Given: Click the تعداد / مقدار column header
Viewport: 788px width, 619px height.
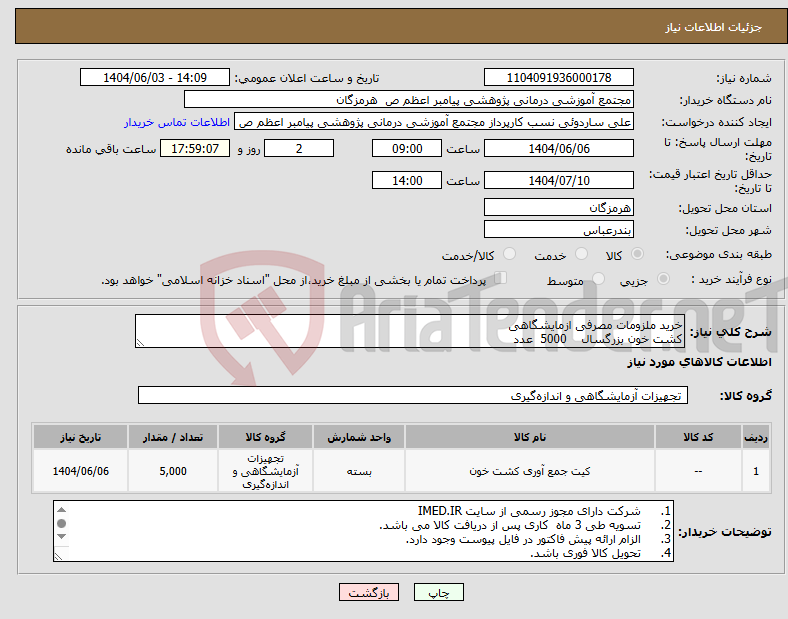Looking at the screenshot, I should (x=173, y=437).
